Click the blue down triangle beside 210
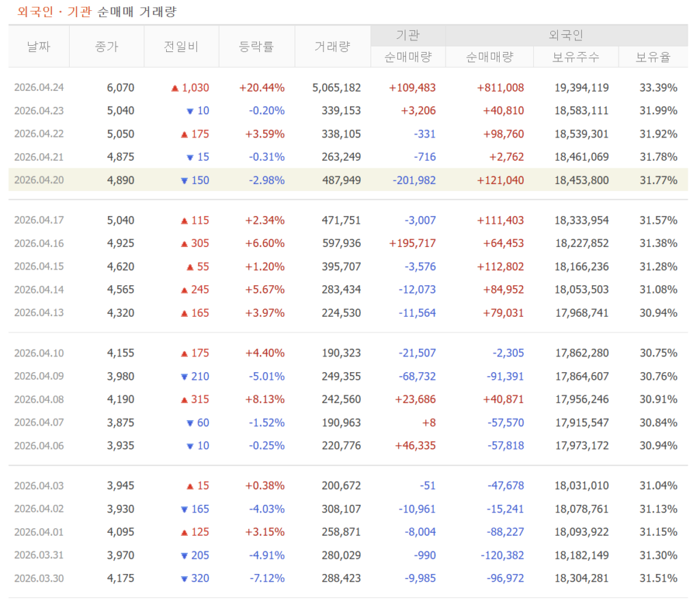This screenshot has width=700, height=602. (184, 377)
